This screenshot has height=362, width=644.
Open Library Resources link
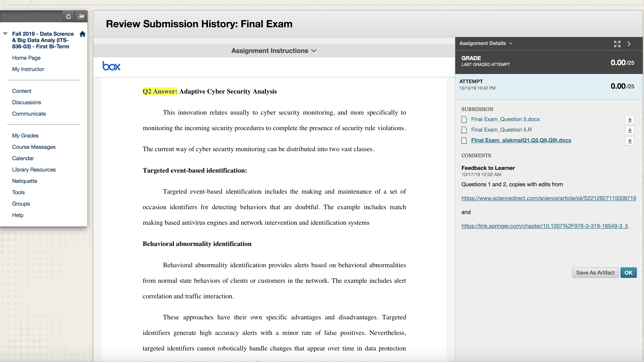34,170
